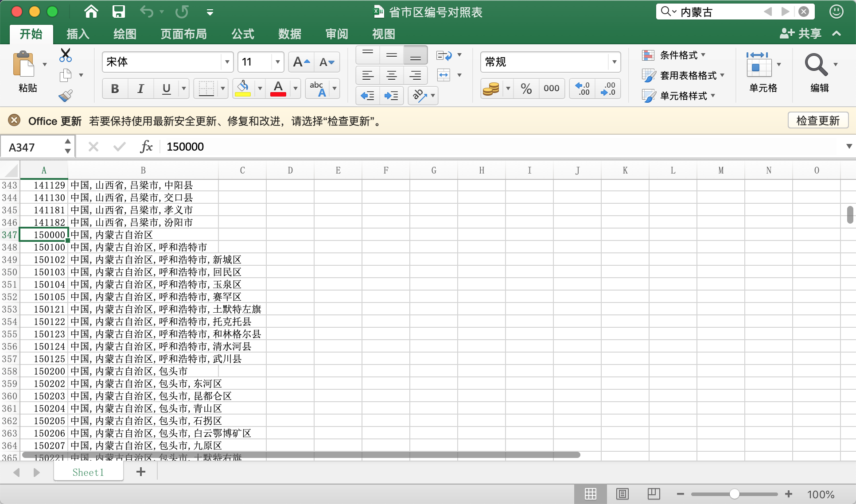
Task: Click the Format Painter brush icon
Action: [x=66, y=95]
